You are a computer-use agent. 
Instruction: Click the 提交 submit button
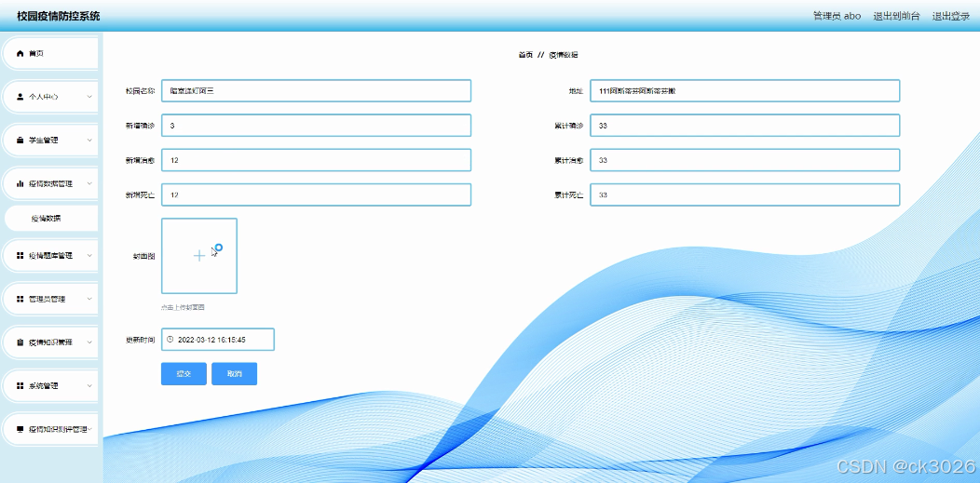coord(184,374)
